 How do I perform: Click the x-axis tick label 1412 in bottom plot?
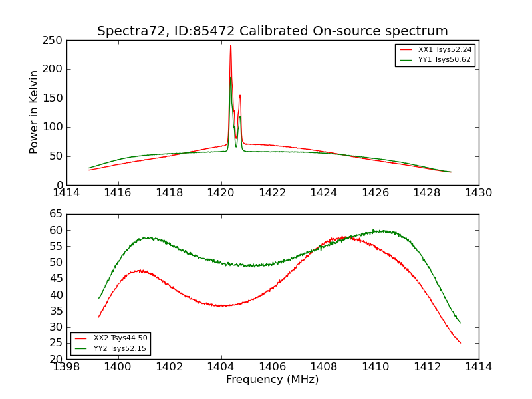pyautogui.click(x=427, y=367)
